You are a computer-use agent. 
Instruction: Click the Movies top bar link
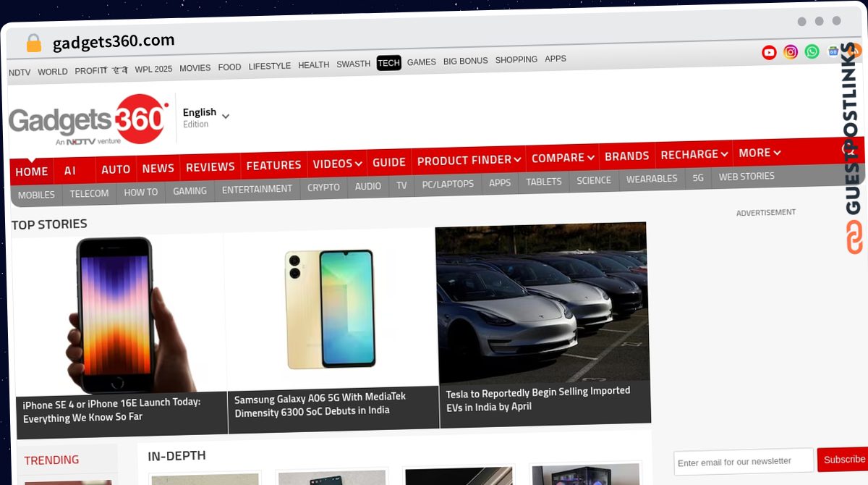tap(195, 68)
